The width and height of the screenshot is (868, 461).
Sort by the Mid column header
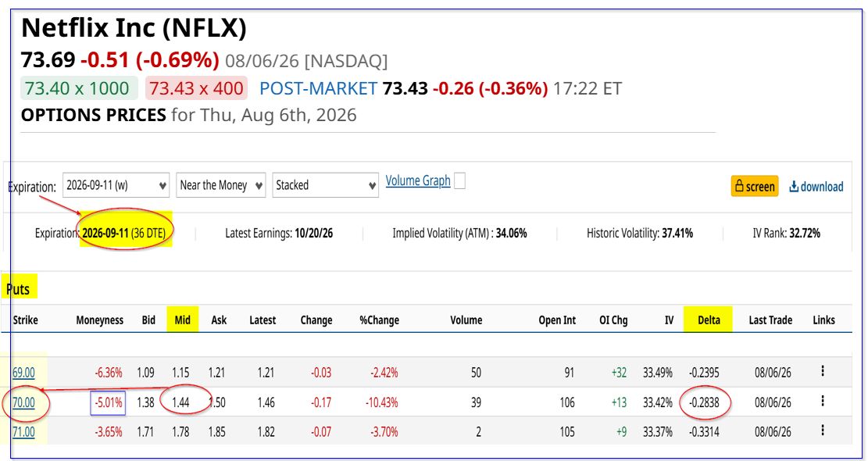182,320
